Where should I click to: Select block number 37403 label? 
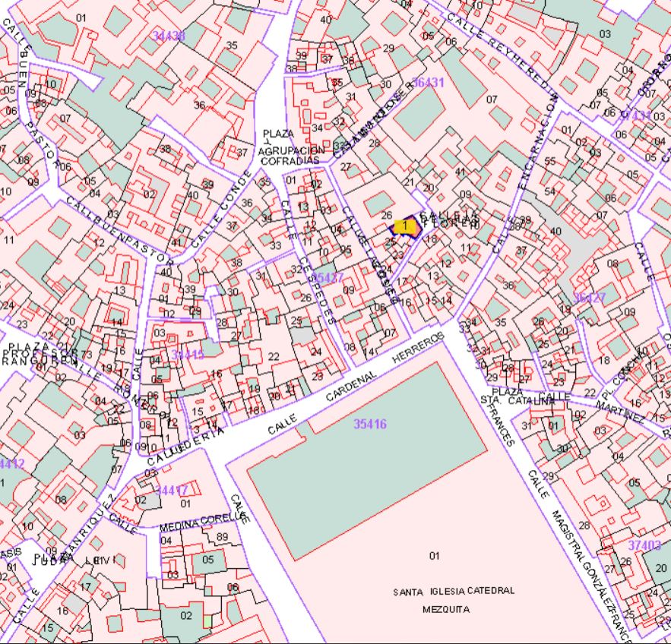(644, 545)
